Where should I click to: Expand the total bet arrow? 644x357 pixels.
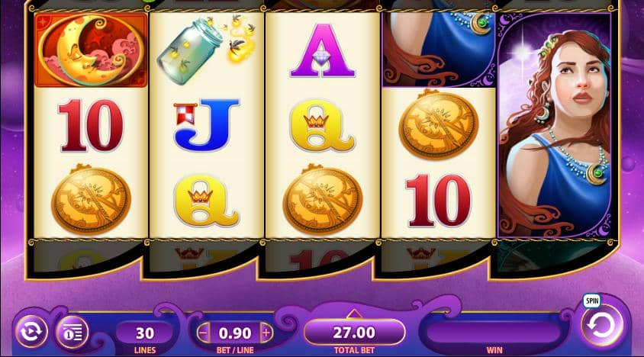tap(353, 314)
